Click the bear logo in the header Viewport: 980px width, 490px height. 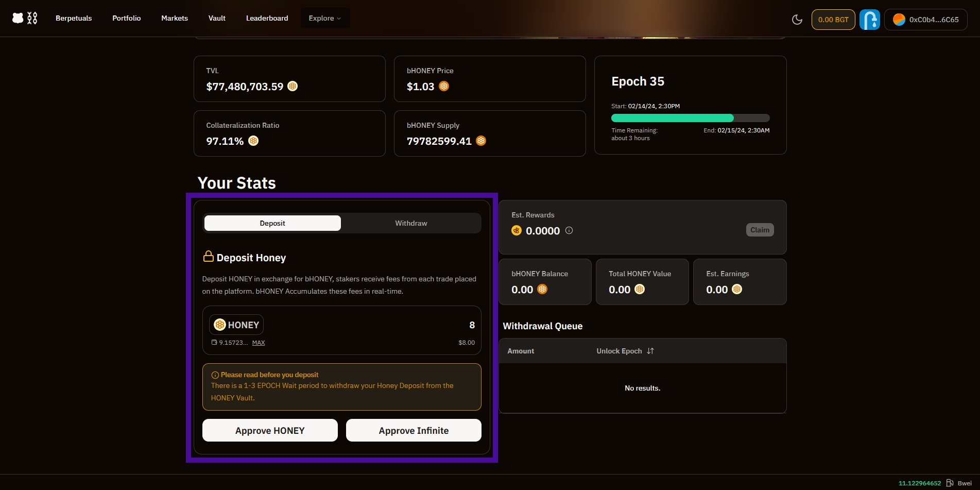[19, 18]
